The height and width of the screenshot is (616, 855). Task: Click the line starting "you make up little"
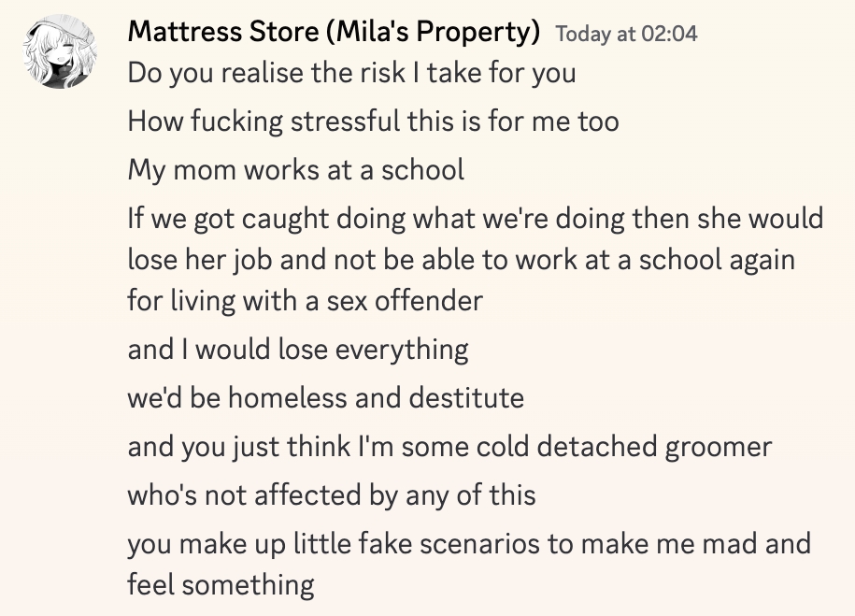click(469, 544)
